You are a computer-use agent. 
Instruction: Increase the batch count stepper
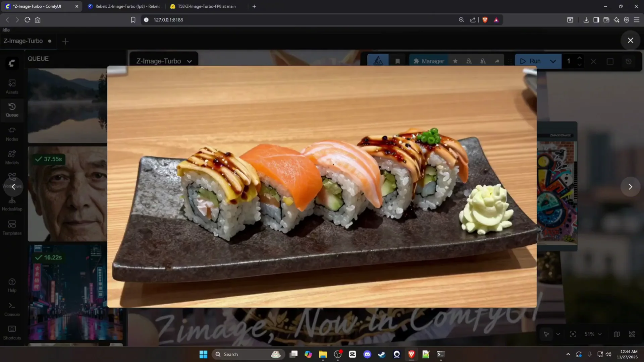point(579,58)
